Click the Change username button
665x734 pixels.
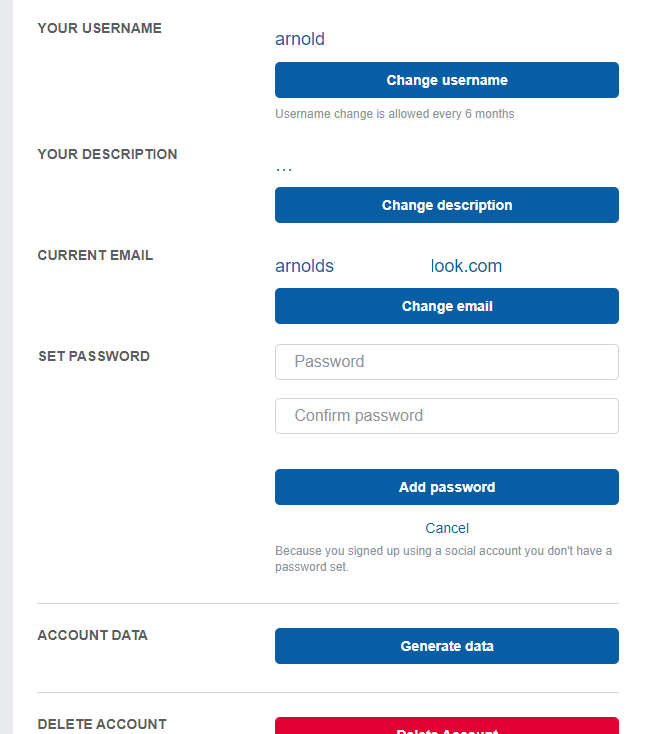[446, 80]
